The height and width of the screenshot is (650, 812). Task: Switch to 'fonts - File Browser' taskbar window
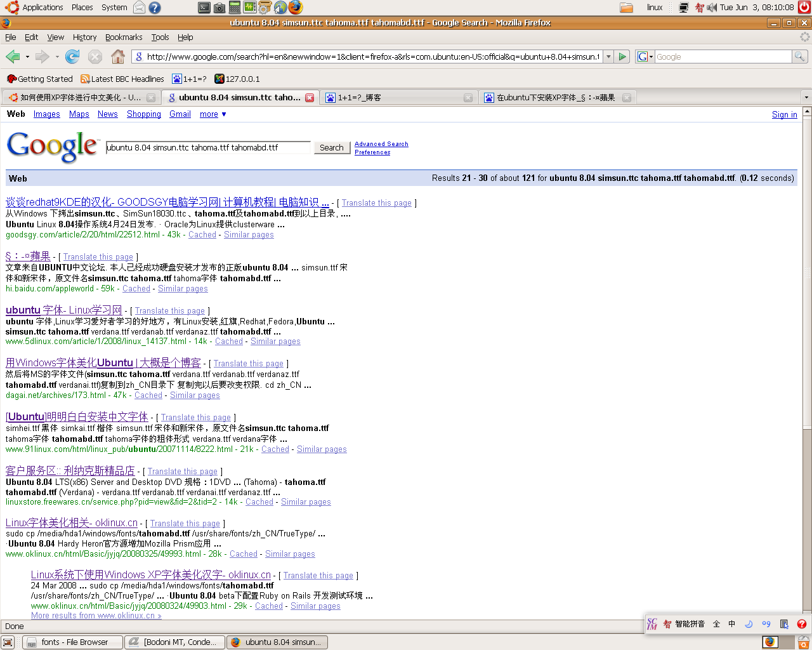point(72,642)
